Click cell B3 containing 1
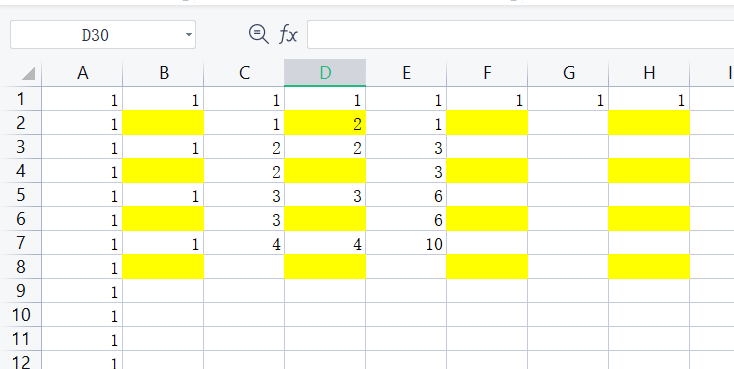 [x=163, y=147]
